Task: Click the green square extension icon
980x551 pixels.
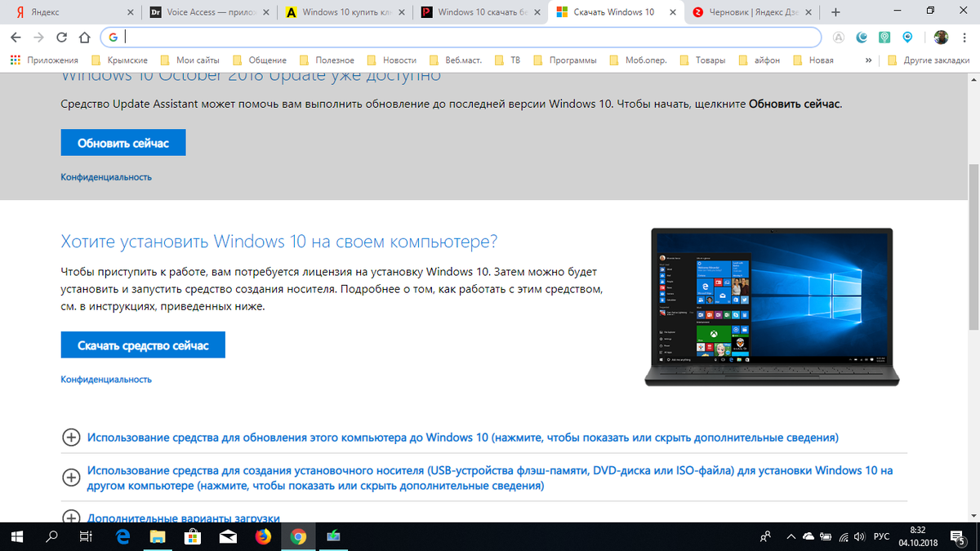Action: pyautogui.click(x=884, y=38)
